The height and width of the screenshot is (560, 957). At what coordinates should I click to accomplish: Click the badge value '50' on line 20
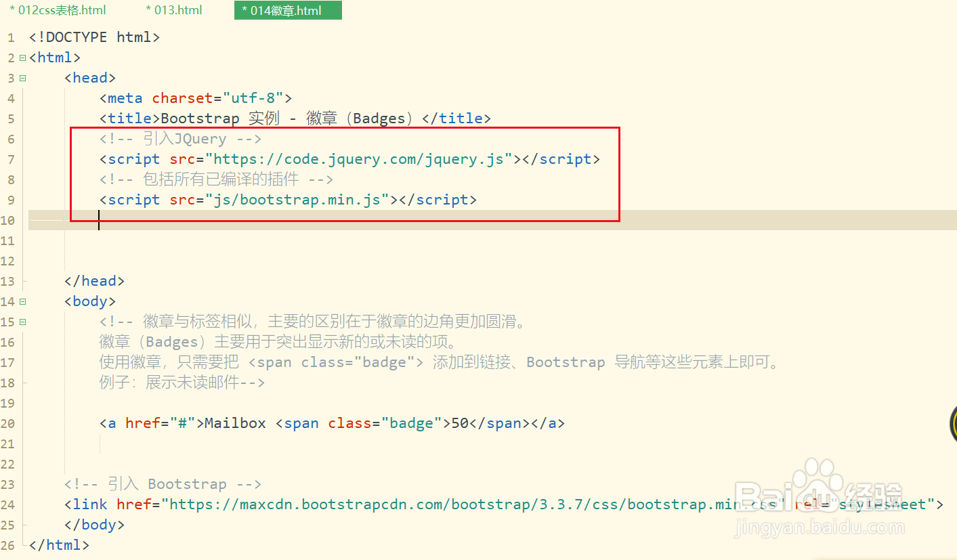(x=461, y=423)
